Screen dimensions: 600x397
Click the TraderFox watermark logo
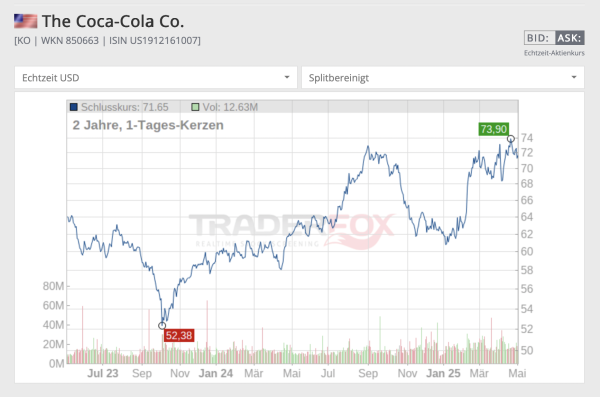(x=292, y=230)
